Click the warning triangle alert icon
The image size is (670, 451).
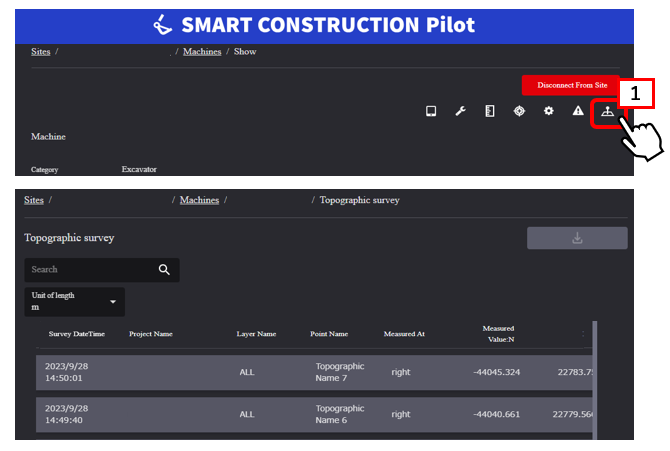pos(578,111)
